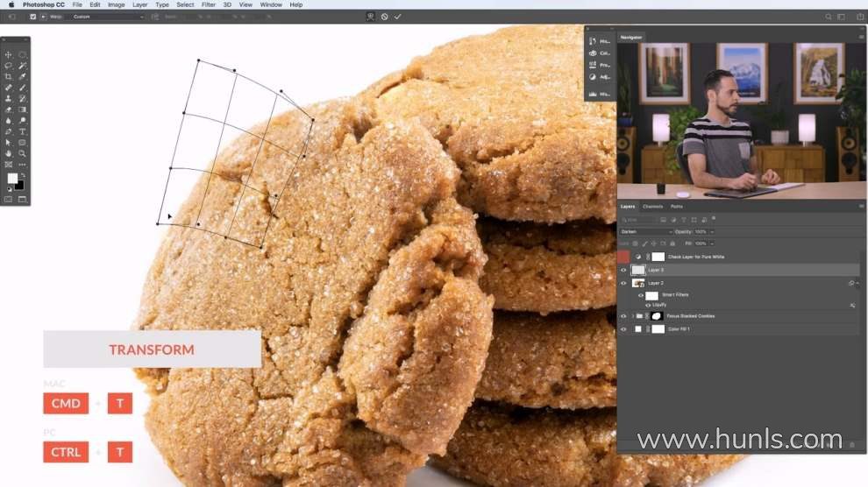Select the Hand tool
Screen dimensions: 868x487
[x=8, y=153]
